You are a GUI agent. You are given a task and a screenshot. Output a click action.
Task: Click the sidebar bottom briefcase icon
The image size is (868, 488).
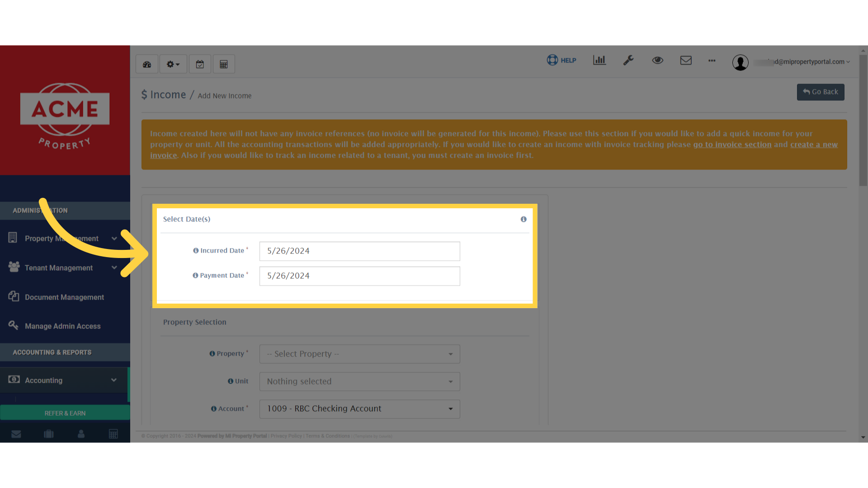[x=49, y=434]
